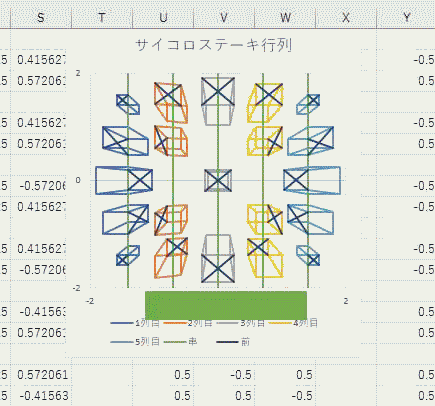This screenshot has height=406, width=435.
Task: Select column header S
Action: pyautogui.click(x=41, y=17)
